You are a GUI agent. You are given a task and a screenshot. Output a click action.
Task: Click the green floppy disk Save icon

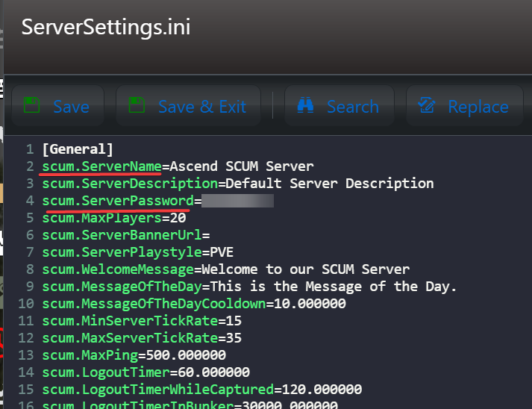point(32,105)
